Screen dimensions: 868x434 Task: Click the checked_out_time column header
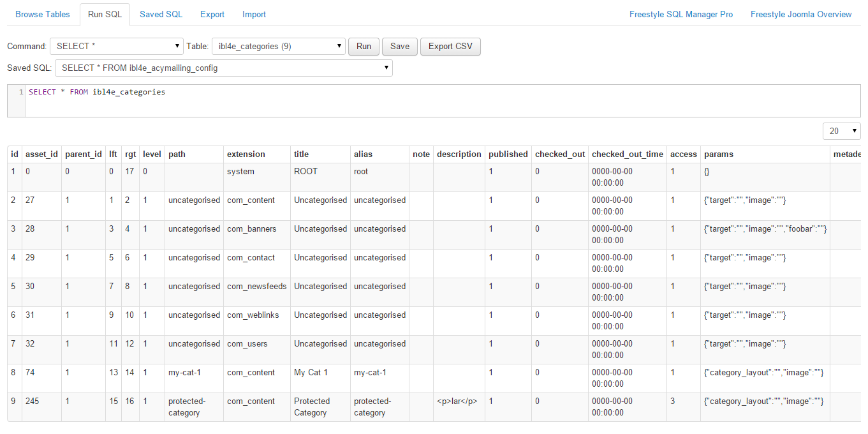[x=628, y=154]
